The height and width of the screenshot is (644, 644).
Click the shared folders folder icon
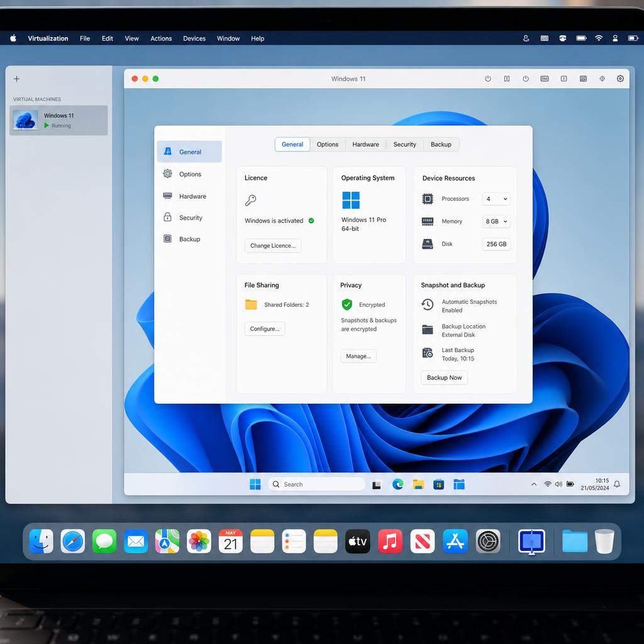(251, 304)
